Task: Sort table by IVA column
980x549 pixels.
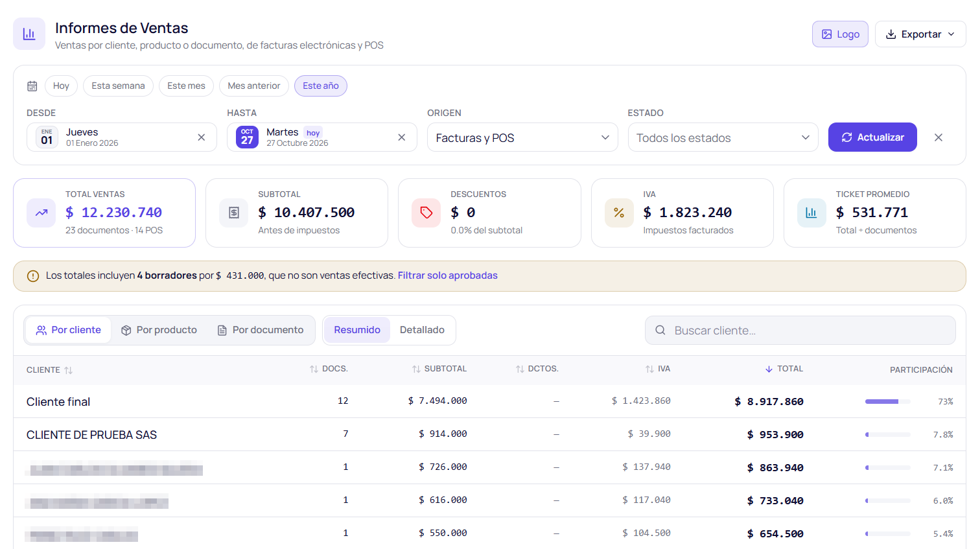Action: (x=658, y=369)
